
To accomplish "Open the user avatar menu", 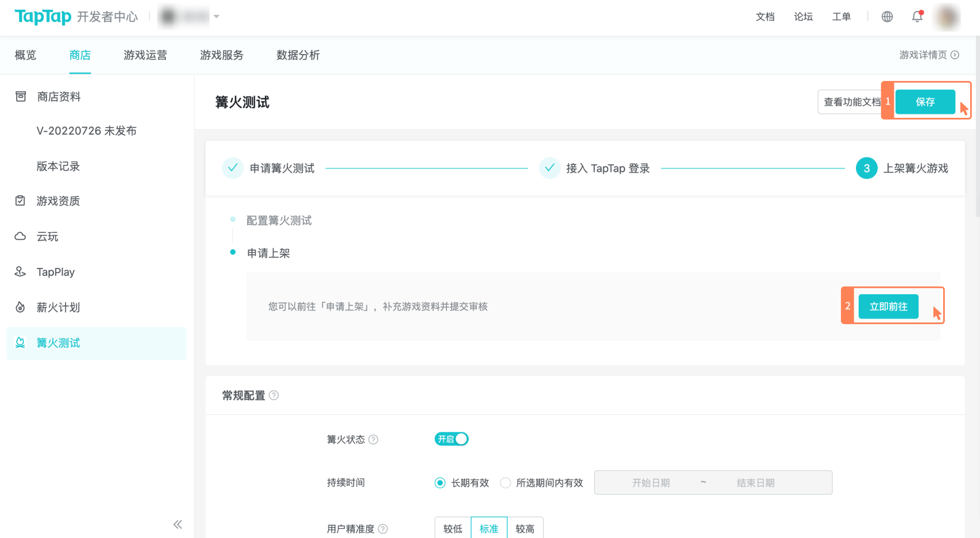I will pos(947,17).
